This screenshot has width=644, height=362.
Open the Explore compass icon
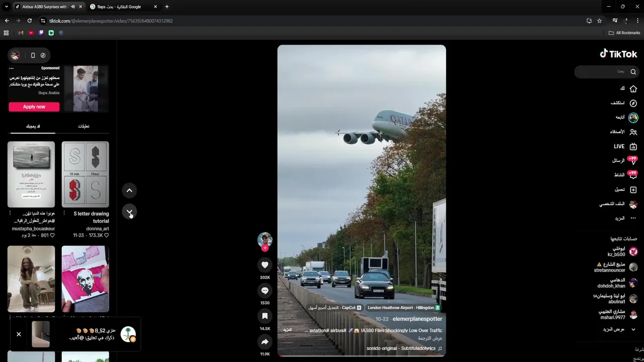click(633, 103)
